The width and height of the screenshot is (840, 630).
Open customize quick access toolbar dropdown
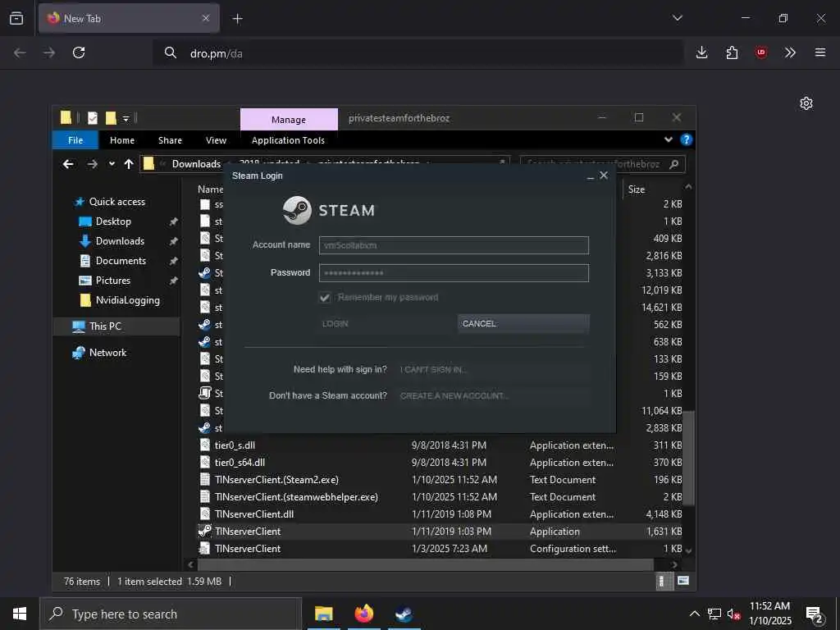pyautogui.click(x=126, y=118)
